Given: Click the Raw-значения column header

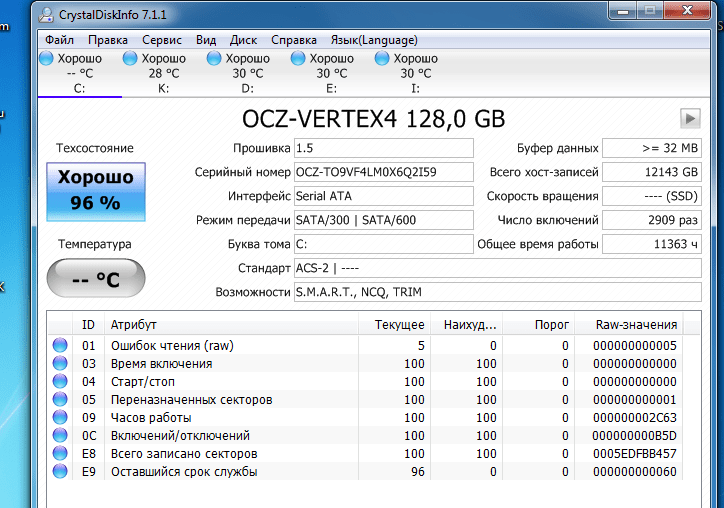Looking at the screenshot, I should [636, 325].
